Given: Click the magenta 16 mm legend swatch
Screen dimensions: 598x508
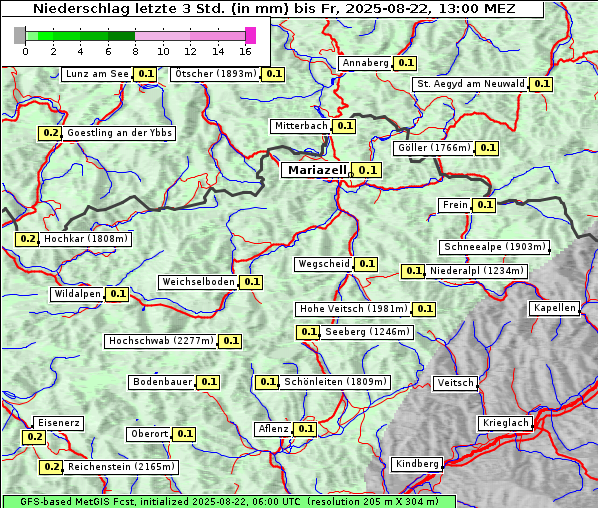Looking at the screenshot, I should point(250,35).
